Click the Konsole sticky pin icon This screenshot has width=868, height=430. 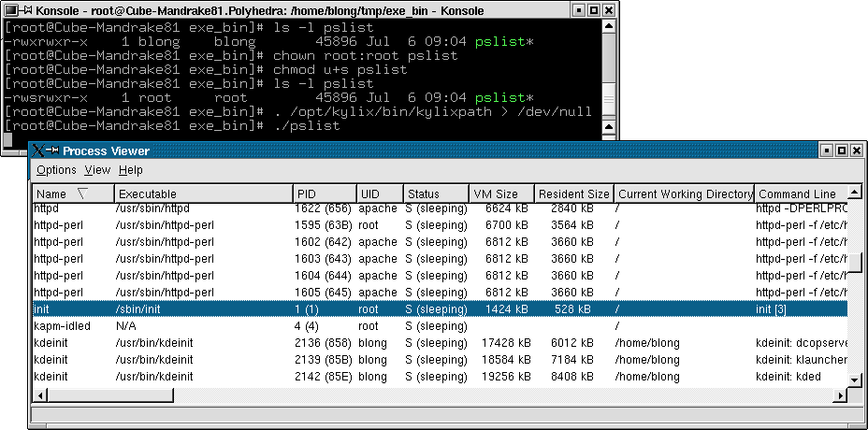point(26,8)
